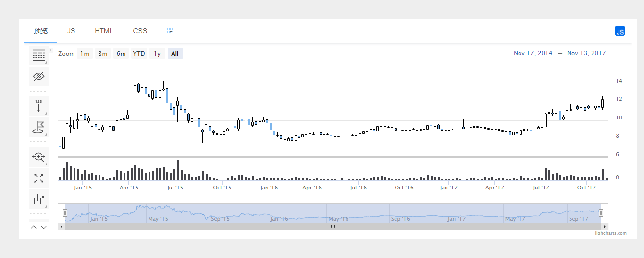Image resolution: width=644 pixels, height=258 pixels.
Task: Expand the indicators tool submenu corner arrow
Action: click(x=46, y=63)
